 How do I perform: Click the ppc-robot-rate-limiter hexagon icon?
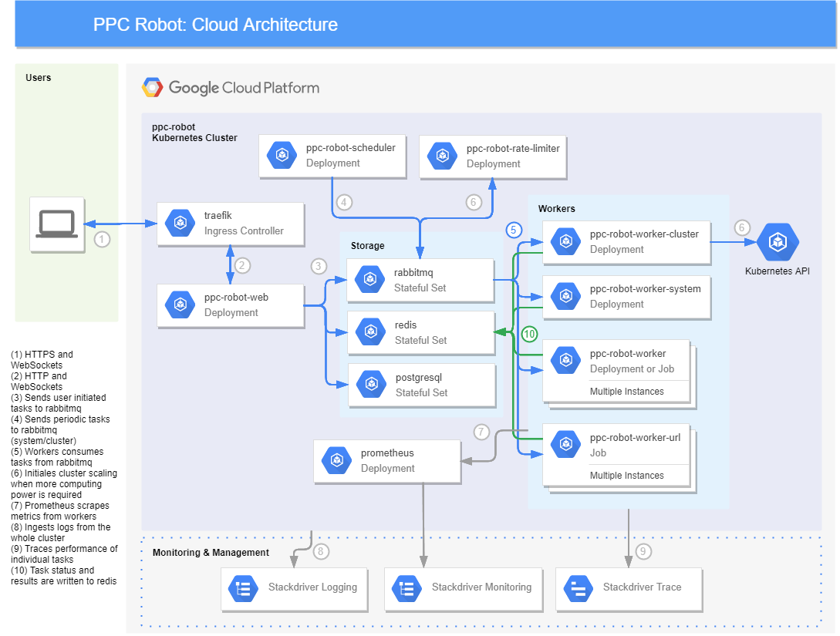443,156
